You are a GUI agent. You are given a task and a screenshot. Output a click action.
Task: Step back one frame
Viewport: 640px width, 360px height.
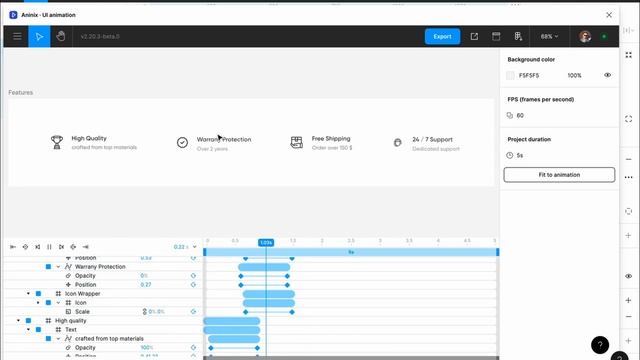click(38, 247)
